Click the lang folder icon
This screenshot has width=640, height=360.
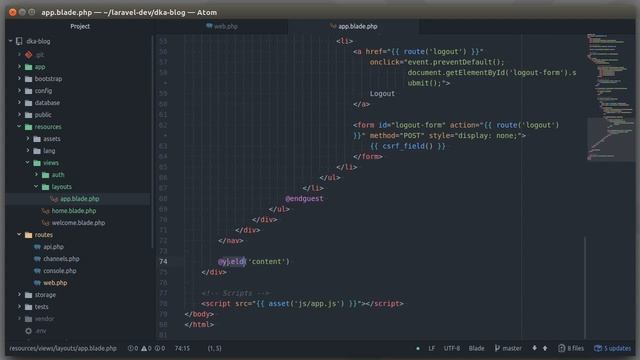tap(37, 151)
